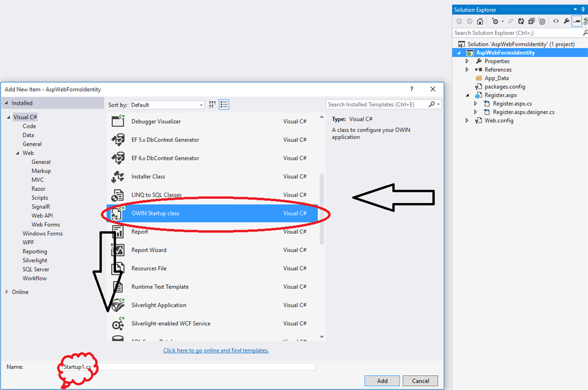
Task: Select Resources File template
Action: click(x=214, y=268)
